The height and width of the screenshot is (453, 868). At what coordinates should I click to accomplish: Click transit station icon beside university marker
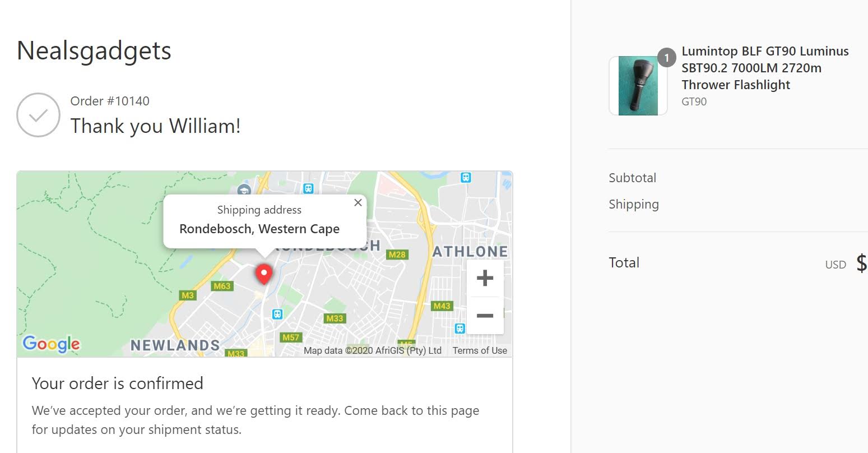[x=308, y=188]
